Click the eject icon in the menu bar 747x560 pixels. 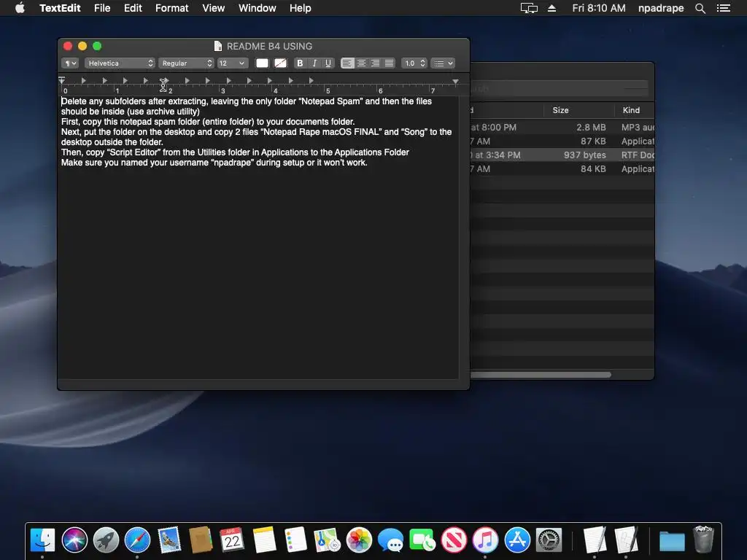[551, 8]
